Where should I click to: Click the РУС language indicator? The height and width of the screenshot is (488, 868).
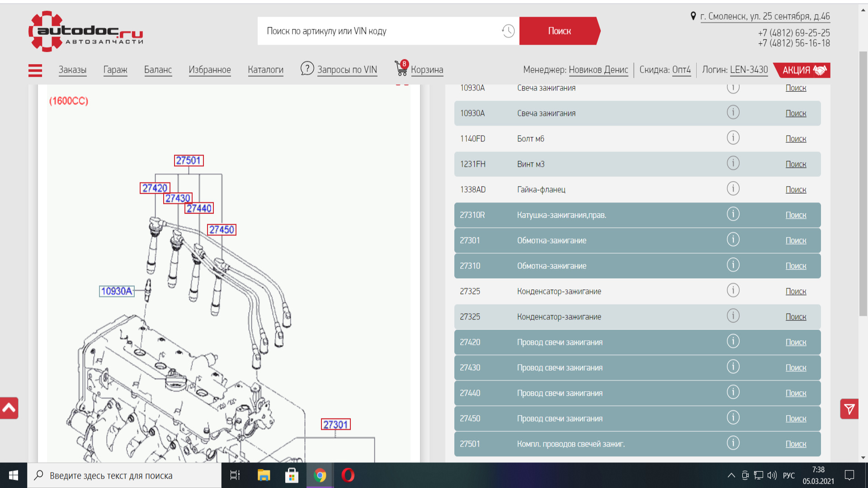788,475
